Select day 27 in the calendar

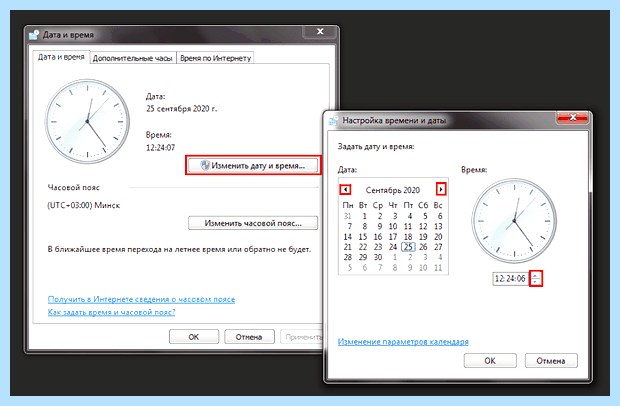pyautogui.click(x=438, y=247)
